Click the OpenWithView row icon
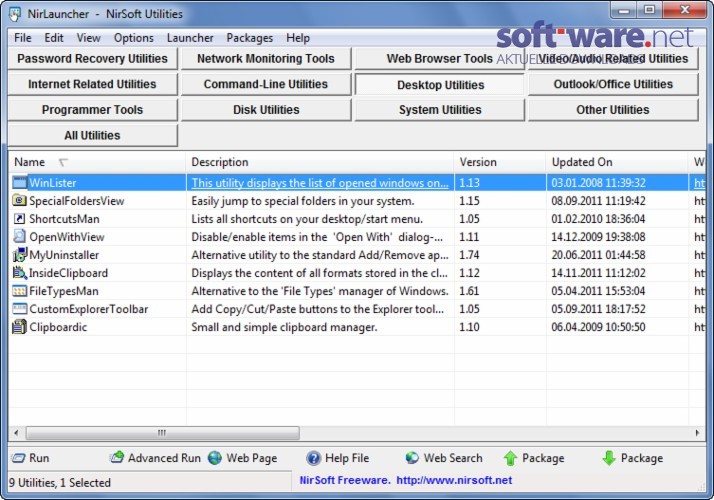This screenshot has width=714, height=500. point(20,236)
